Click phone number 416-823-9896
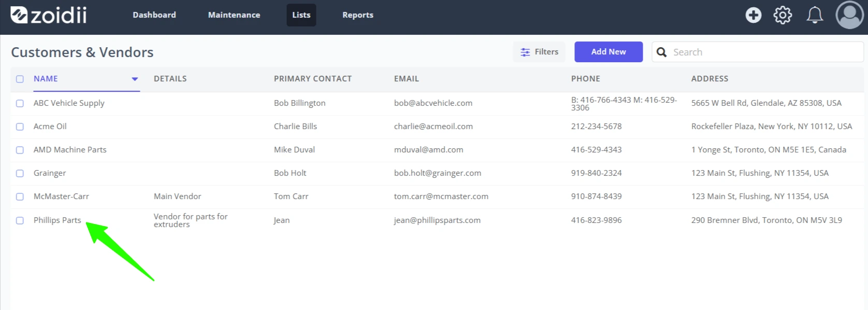This screenshot has width=868, height=310. point(597,220)
